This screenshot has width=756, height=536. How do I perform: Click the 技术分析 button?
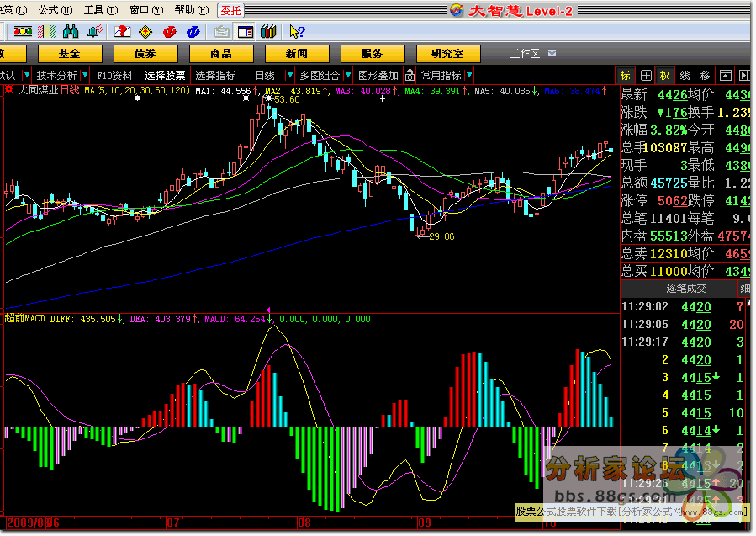pos(56,75)
